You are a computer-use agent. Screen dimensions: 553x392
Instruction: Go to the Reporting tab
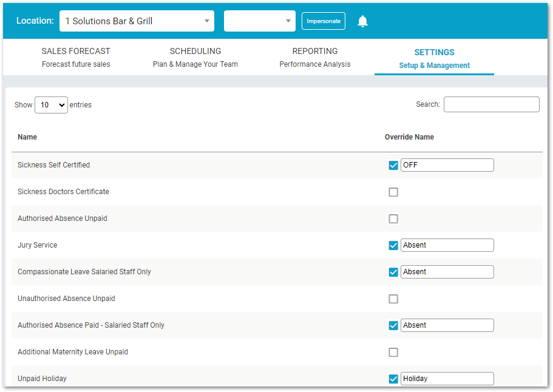click(315, 57)
